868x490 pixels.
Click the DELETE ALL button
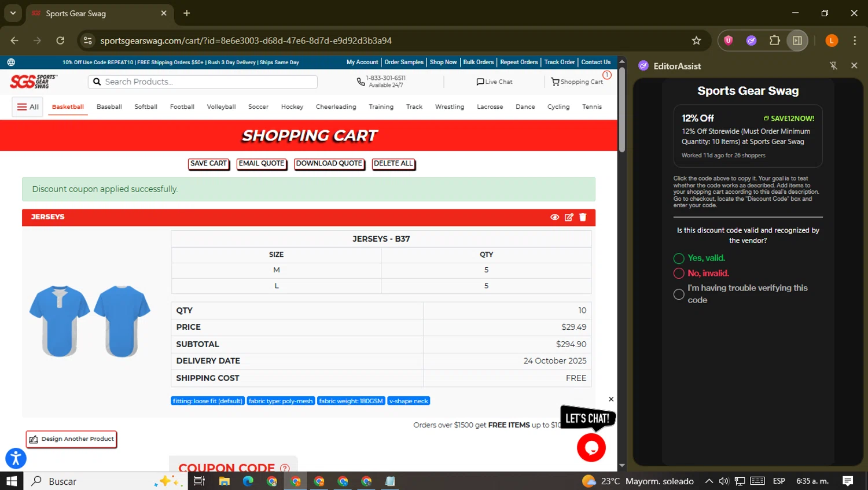click(x=393, y=164)
